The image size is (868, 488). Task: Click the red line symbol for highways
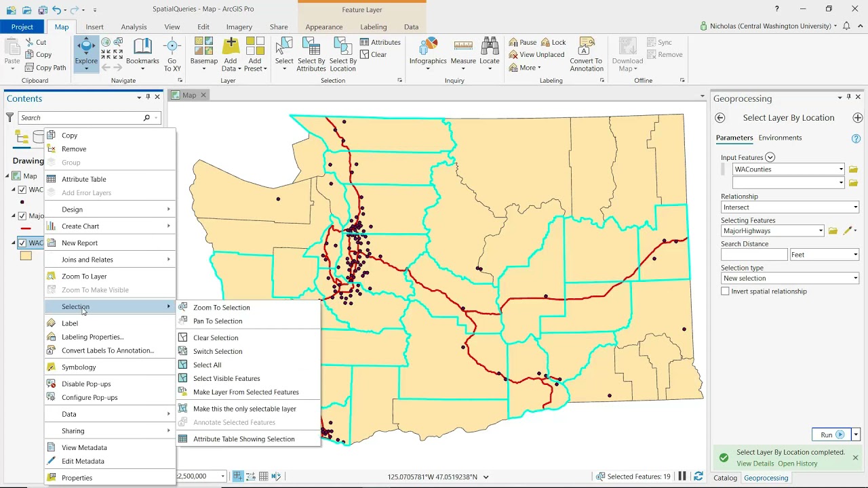click(26, 229)
